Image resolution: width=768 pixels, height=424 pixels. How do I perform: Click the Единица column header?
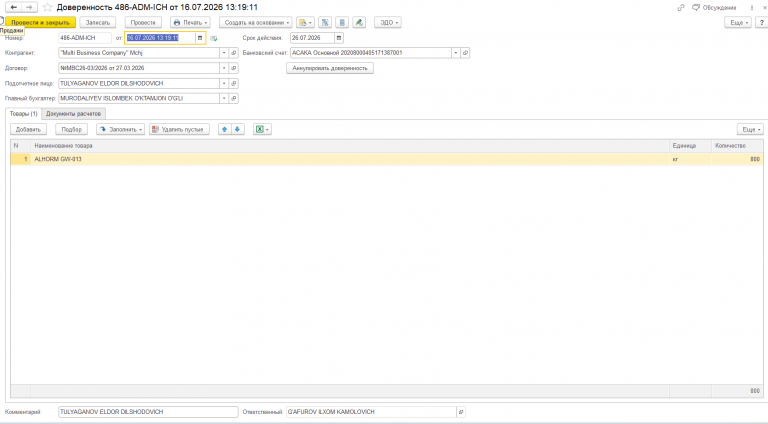tap(690, 146)
